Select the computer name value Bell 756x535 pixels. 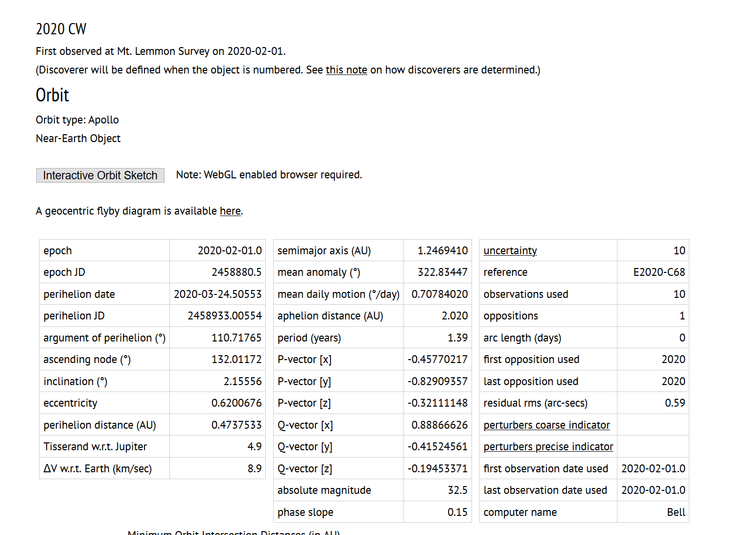(676, 512)
